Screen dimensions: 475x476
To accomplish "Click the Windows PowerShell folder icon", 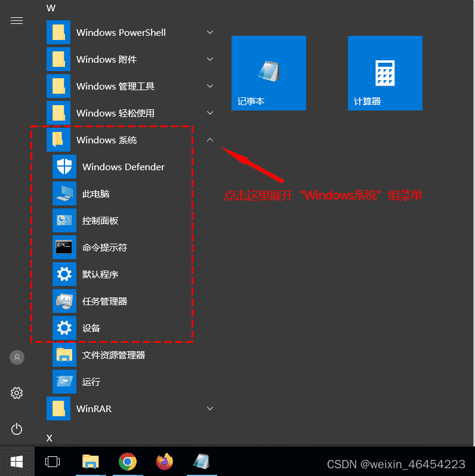I will [x=58, y=32].
